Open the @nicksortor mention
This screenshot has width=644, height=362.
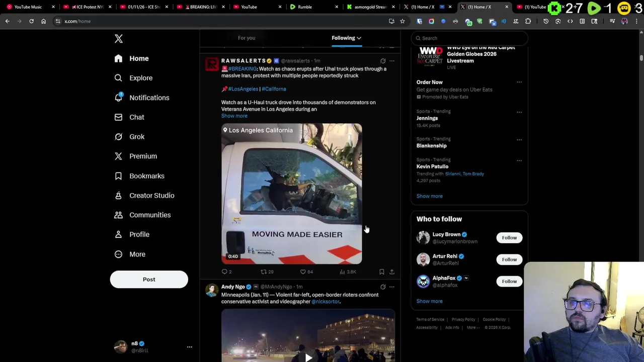point(326,302)
